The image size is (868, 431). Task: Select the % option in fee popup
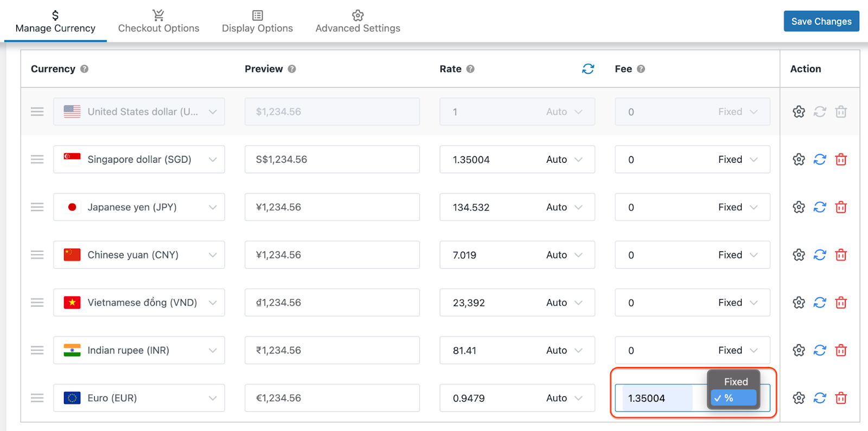[733, 398]
